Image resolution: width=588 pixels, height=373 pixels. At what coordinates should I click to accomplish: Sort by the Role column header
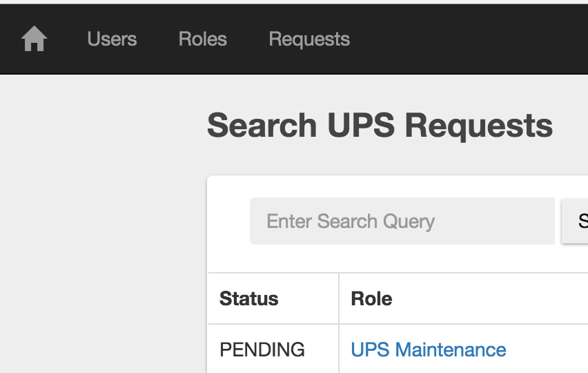[x=371, y=298]
